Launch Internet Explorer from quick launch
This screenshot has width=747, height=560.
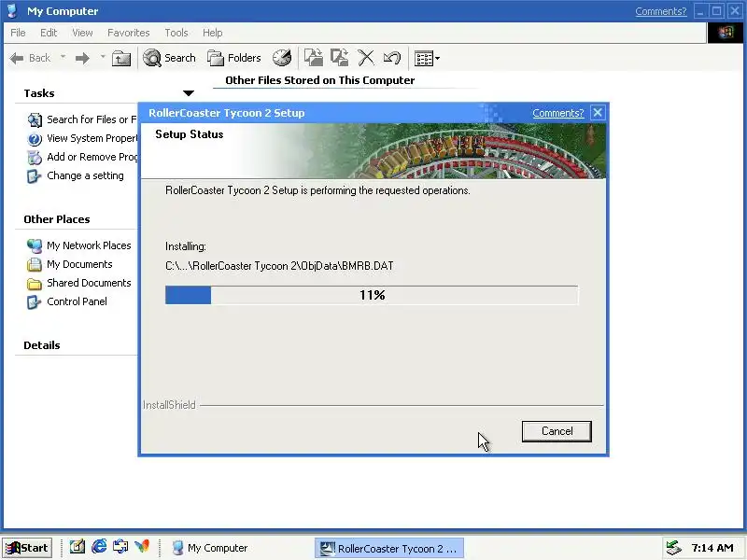[x=99, y=546]
